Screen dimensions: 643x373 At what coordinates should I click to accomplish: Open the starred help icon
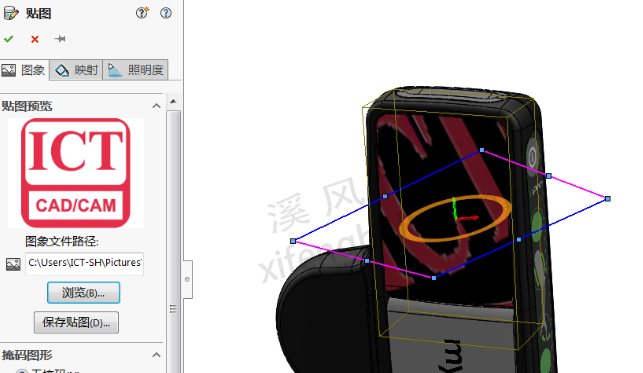[142, 13]
